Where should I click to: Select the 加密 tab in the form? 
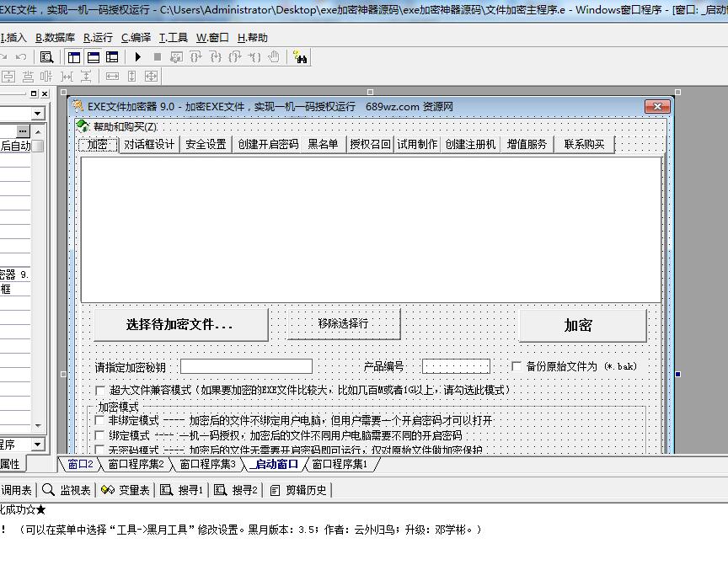coord(98,144)
